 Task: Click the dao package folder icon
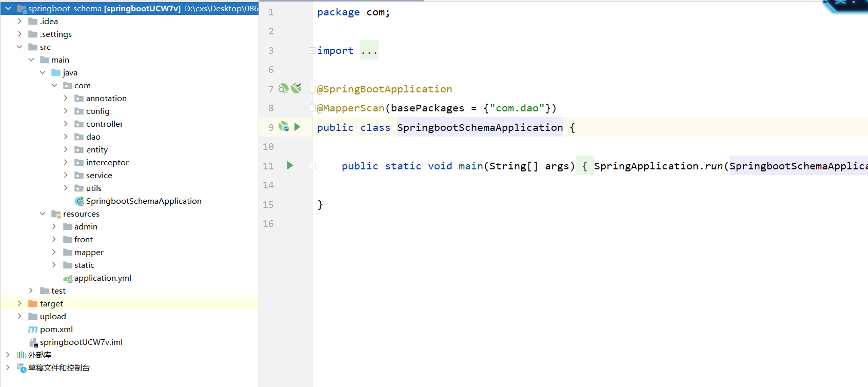point(79,137)
